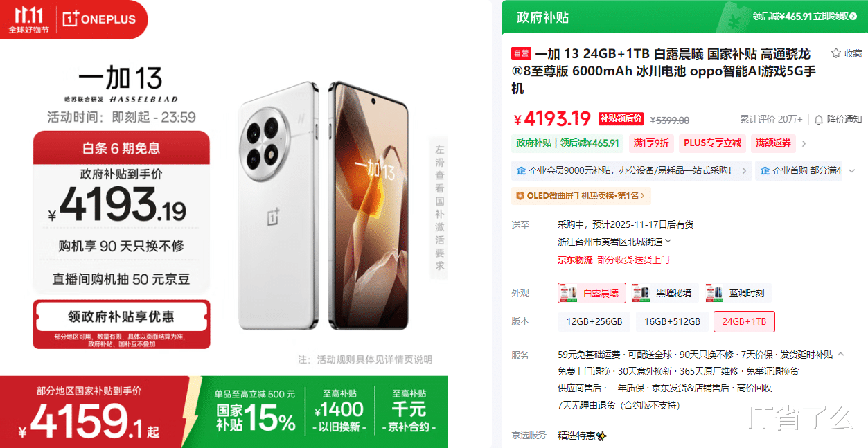Click the 降价通知 bell icon
Image resolution: width=868 pixels, height=448 pixels.
tap(819, 120)
